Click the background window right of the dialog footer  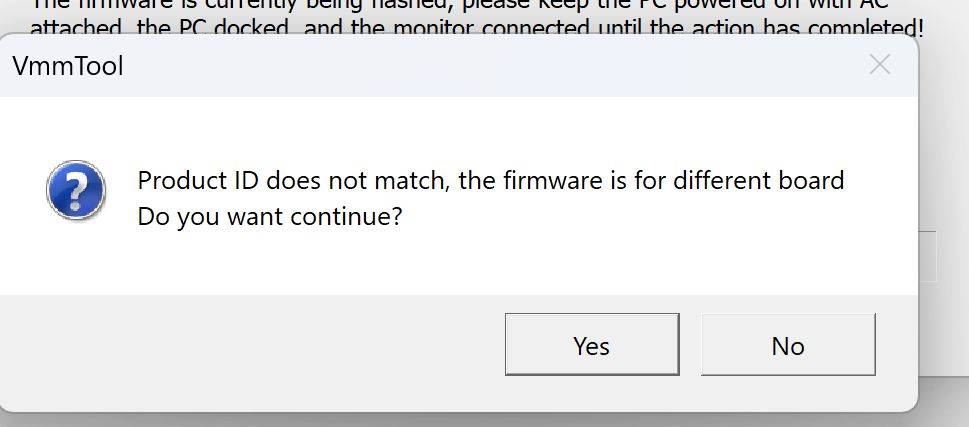click(x=943, y=340)
